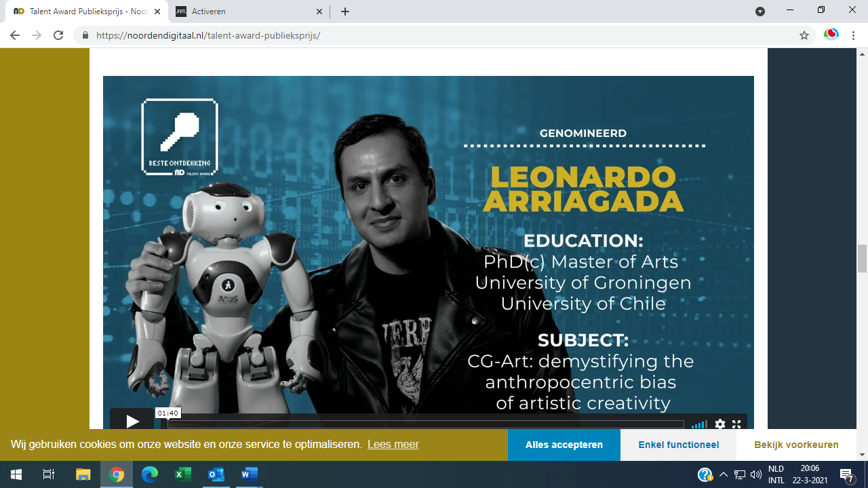Go back to previous page
Viewport: 868px width, 488px height.
[x=15, y=35]
